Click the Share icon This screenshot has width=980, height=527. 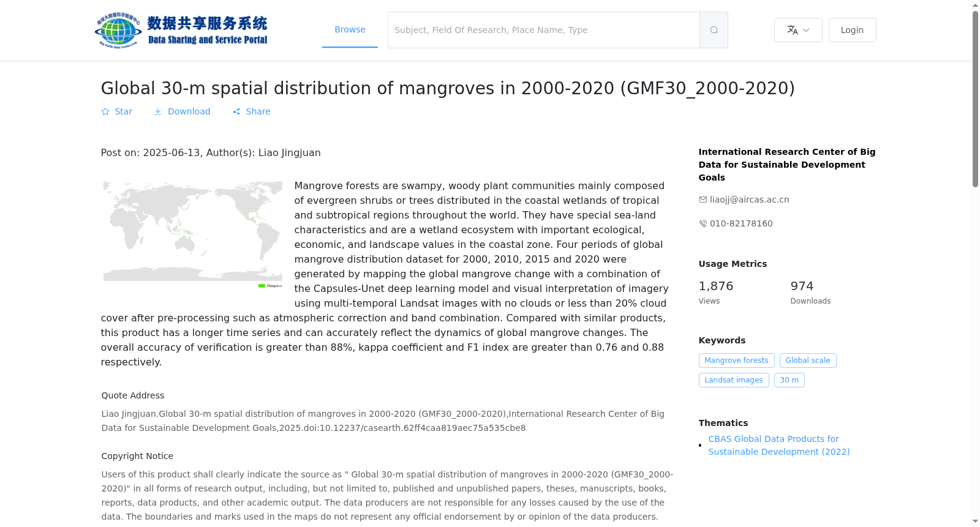(236, 111)
